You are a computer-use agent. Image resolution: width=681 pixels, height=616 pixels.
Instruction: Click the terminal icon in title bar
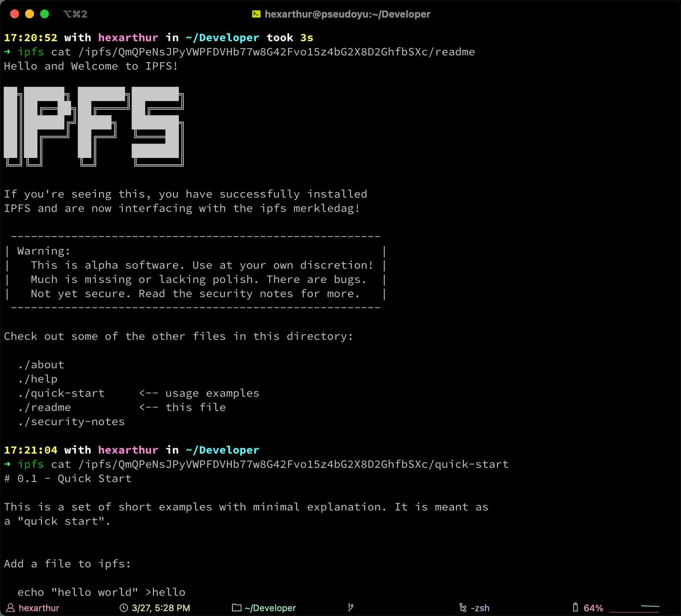click(x=256, y=14)
